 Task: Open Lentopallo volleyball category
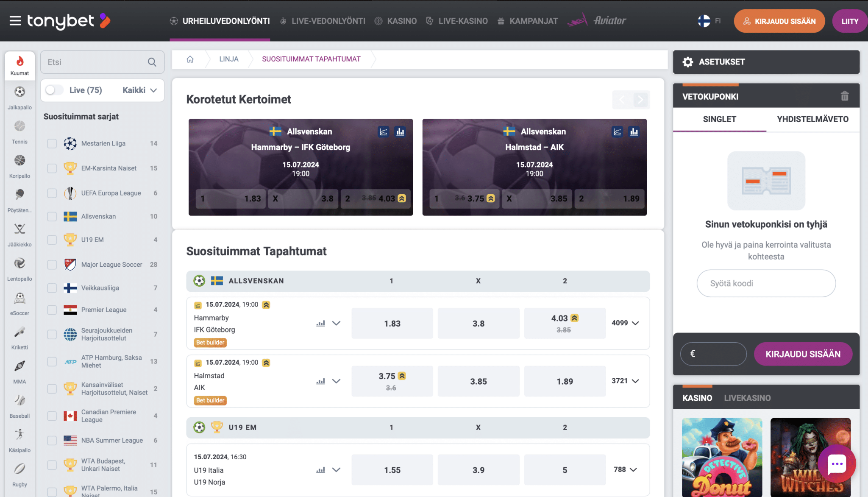[x=19, y=270]
